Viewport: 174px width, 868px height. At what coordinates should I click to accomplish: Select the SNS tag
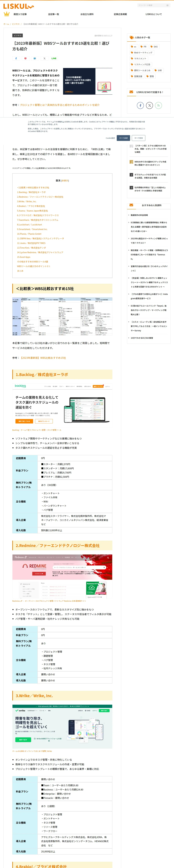154,47
